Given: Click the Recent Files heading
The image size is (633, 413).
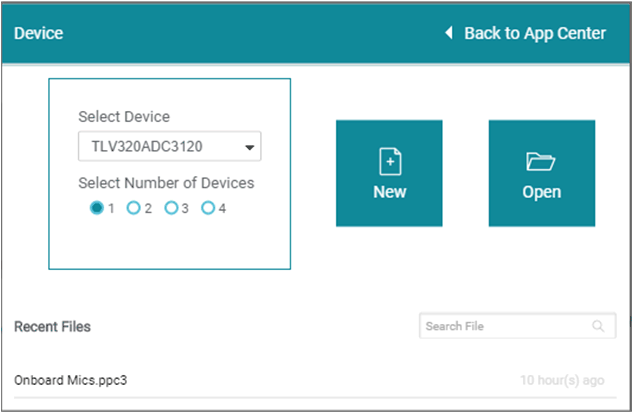Looking at the screenshot, I should coord(52,326).
